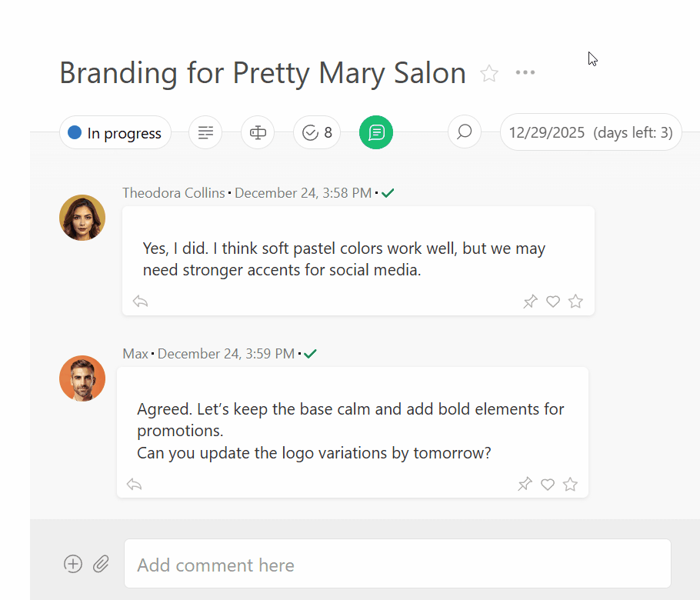The width and height of the screenshot is (700, 600).
Task: Reply to Max's comment
Action: (134, 484)
